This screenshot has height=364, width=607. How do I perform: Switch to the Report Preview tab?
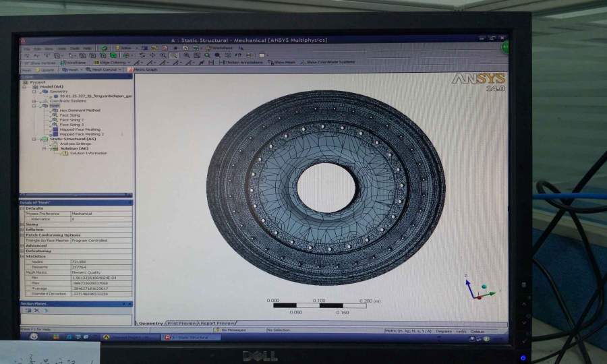coord(218,323)
